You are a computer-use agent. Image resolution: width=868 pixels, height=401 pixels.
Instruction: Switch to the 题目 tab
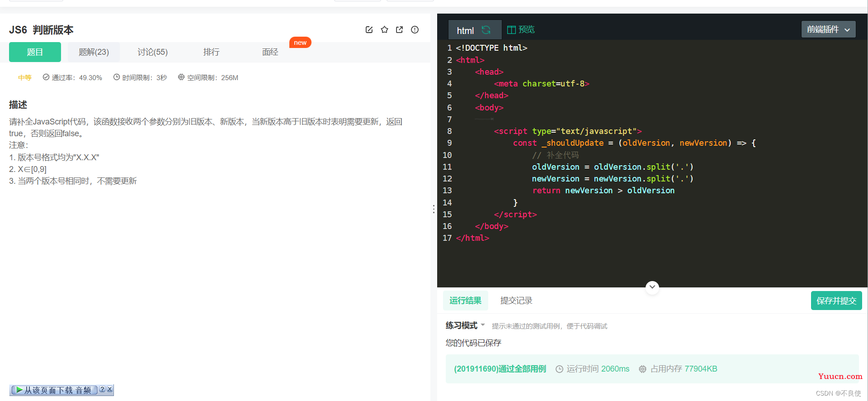click(x=35, y=52)
